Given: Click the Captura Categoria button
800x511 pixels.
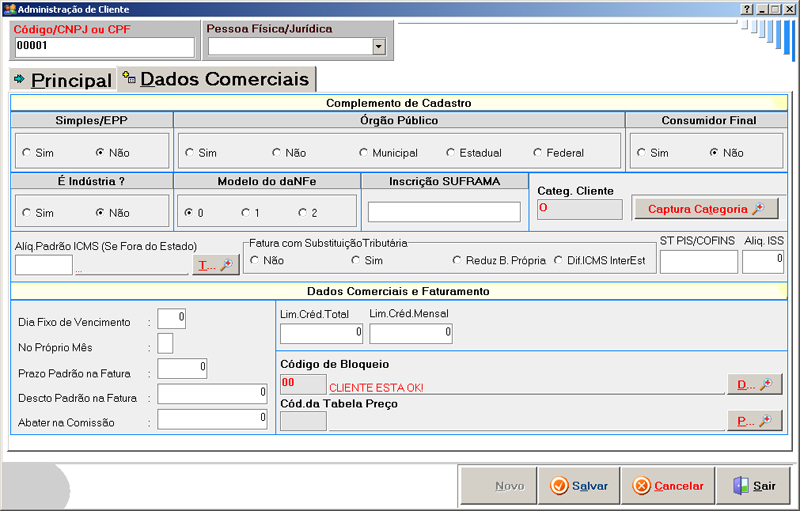Looking at the screenshot, I should point(706,209).
